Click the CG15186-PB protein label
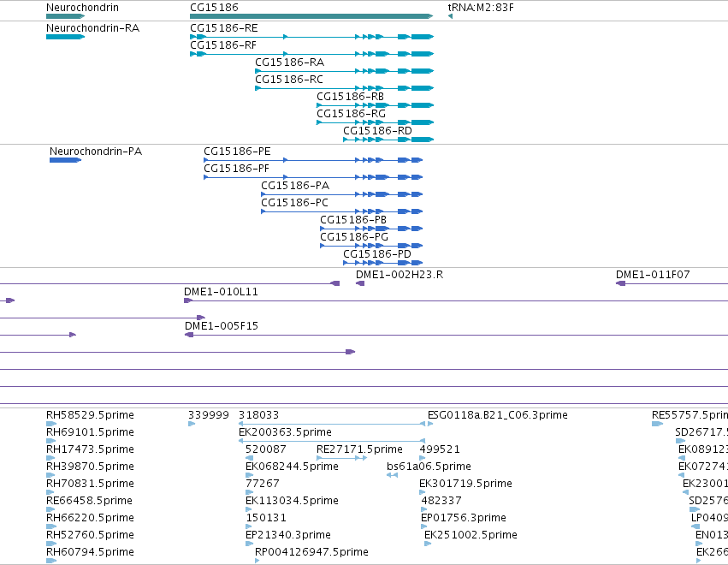The width and height of the screenshot is (728, 565). point(353,220)
